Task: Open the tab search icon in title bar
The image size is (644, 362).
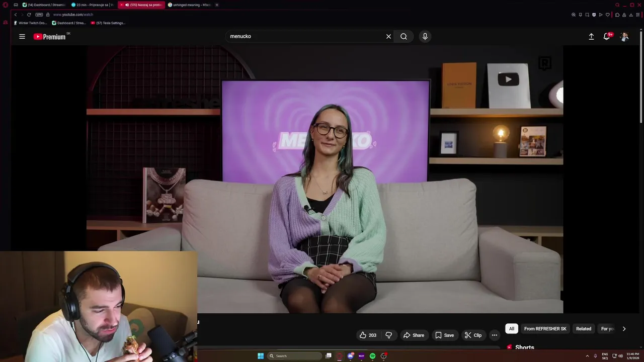Action: 617,5
